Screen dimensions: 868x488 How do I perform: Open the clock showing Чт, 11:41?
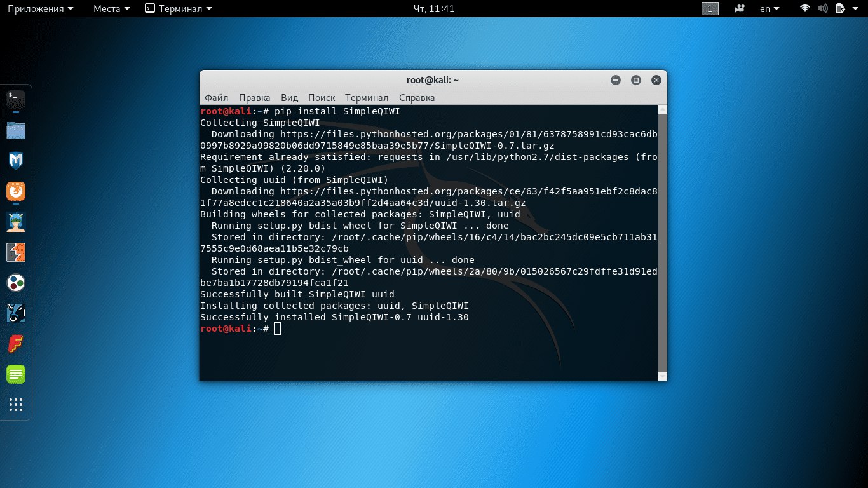click(434, 9)
